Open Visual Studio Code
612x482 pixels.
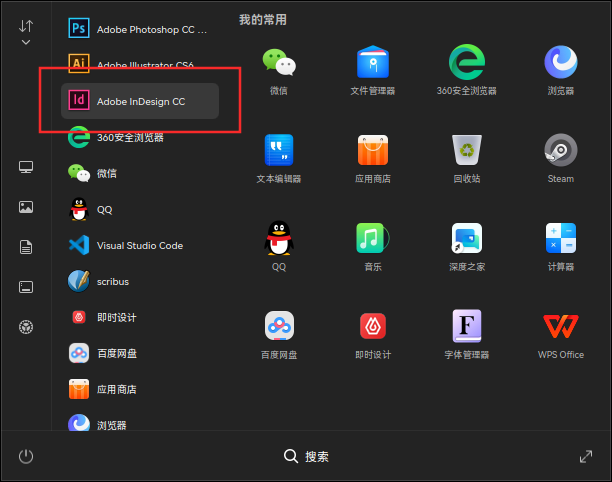pos(140,245)
